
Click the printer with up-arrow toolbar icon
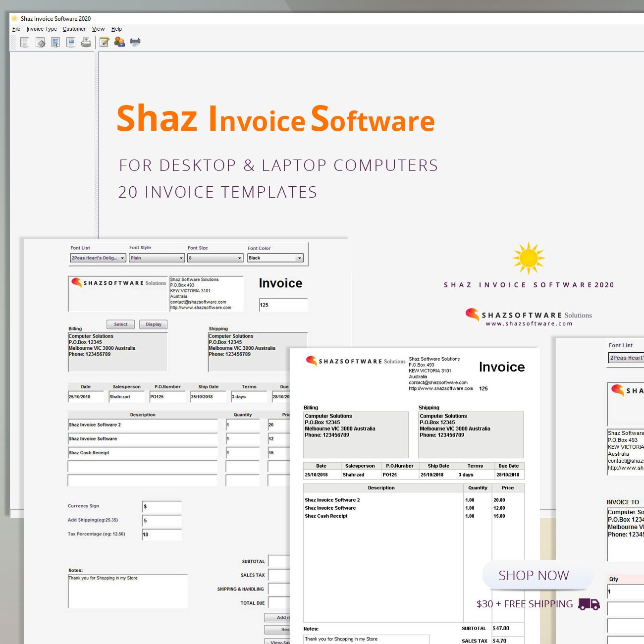tap(86, 42)
